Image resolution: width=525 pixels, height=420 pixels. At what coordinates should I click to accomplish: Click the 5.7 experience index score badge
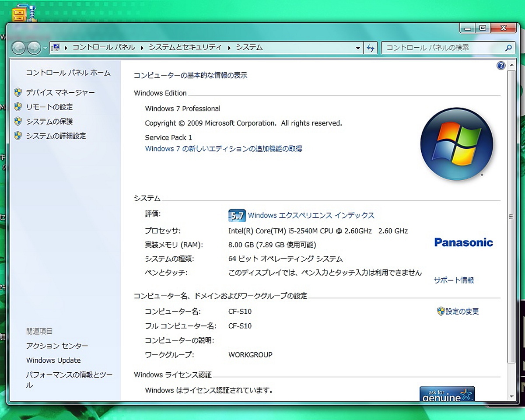point(237,216)
